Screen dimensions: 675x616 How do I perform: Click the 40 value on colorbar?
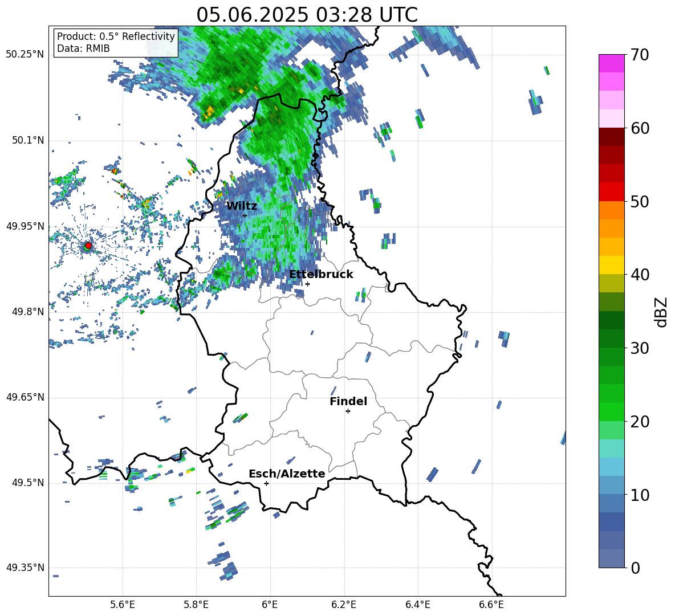click(x=640, y=275)
